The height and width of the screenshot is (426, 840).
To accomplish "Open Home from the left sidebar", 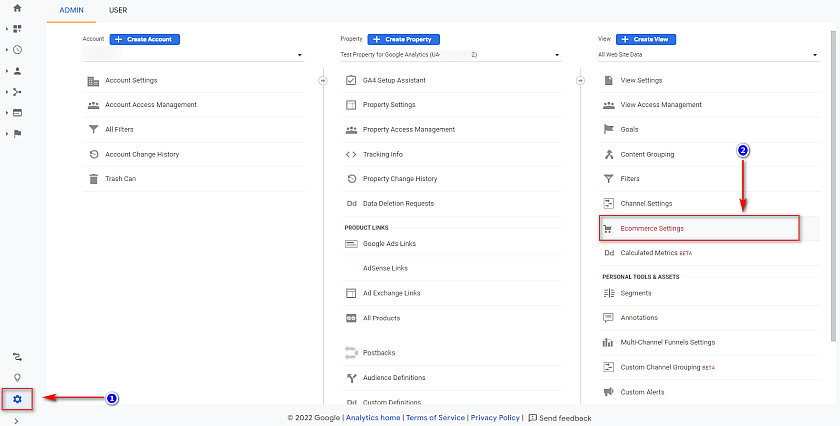I will pyautogui.click(x=17, y=8).
